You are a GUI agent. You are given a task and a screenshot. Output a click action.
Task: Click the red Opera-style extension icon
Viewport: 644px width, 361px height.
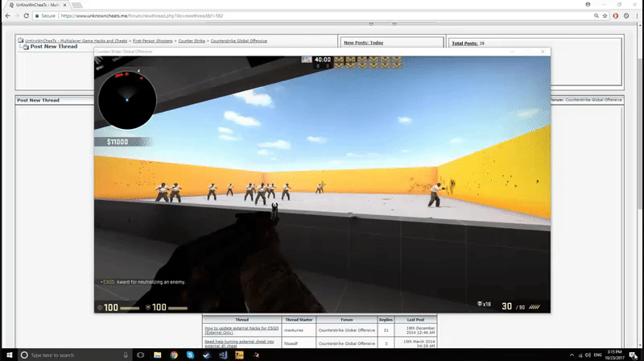point(615,15)
